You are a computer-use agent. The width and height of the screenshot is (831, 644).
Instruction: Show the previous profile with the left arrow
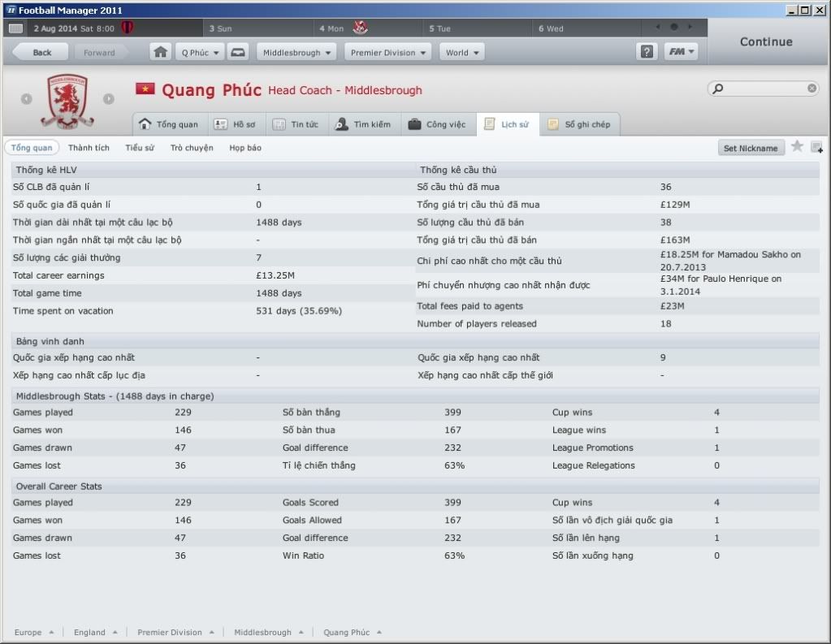click(x=27, y=98)
